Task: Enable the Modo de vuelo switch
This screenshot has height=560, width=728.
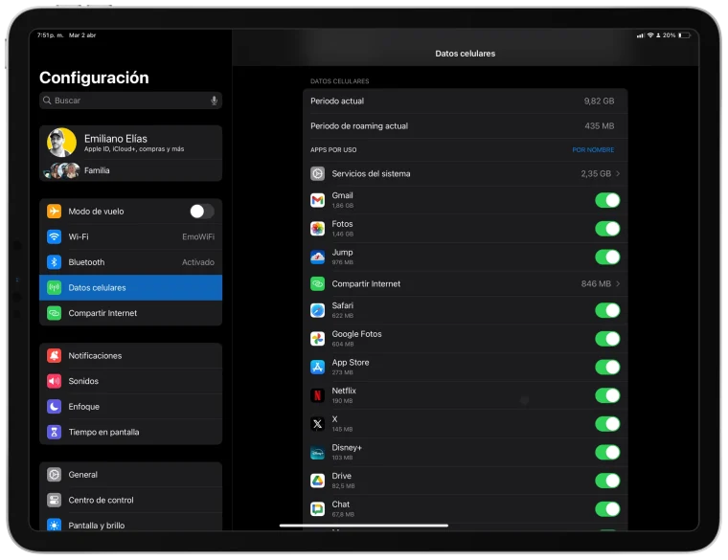Action: pyautogui.click(x=202, y=212)
